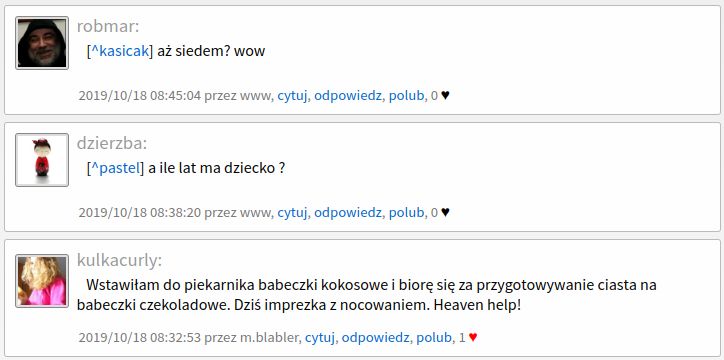The image size is (724, 360).
Task: Reply to kulkacurly via 'odpowiedz'
Action: 375,337
